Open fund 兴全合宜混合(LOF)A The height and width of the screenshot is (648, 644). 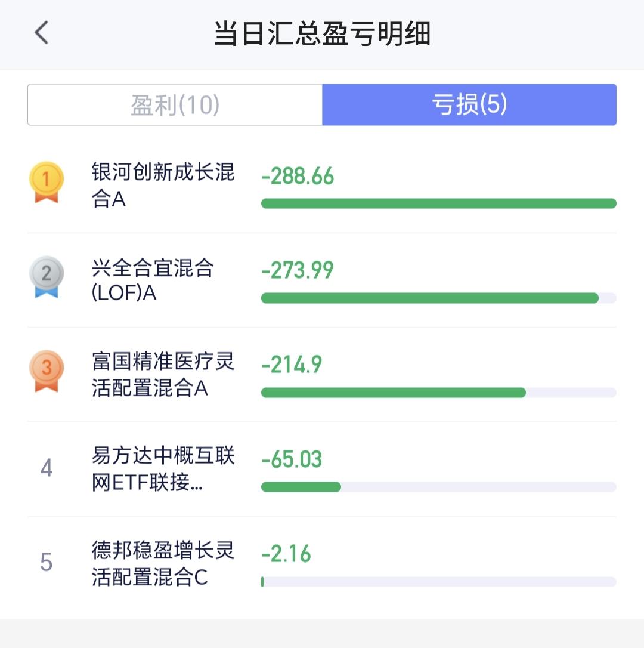[153, 280]
